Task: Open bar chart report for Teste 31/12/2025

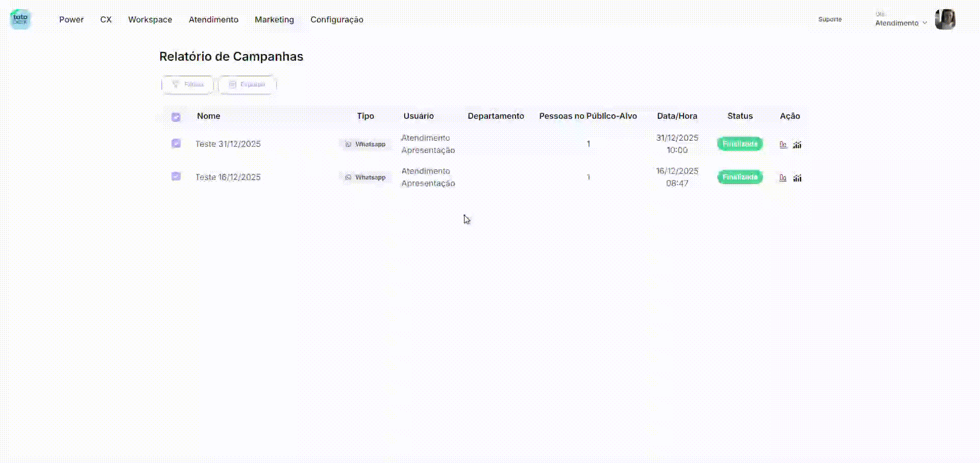Action: (783, 145)
